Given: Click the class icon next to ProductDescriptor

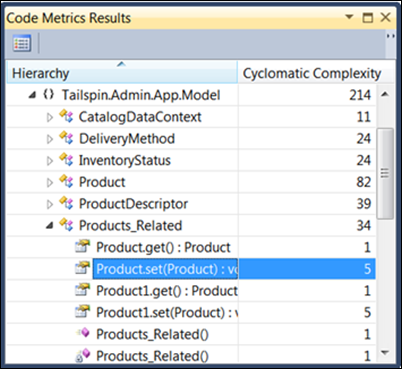Looking at the screenshot, I should (66, 203).
